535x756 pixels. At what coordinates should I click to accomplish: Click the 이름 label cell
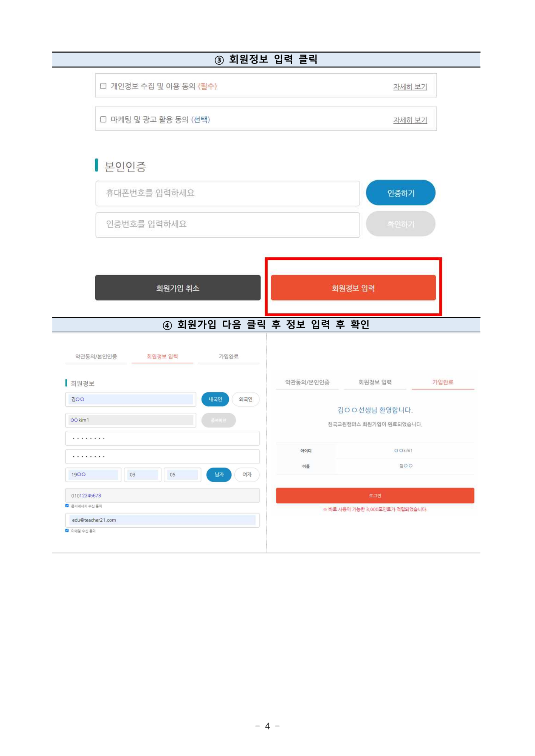(306, 466)
